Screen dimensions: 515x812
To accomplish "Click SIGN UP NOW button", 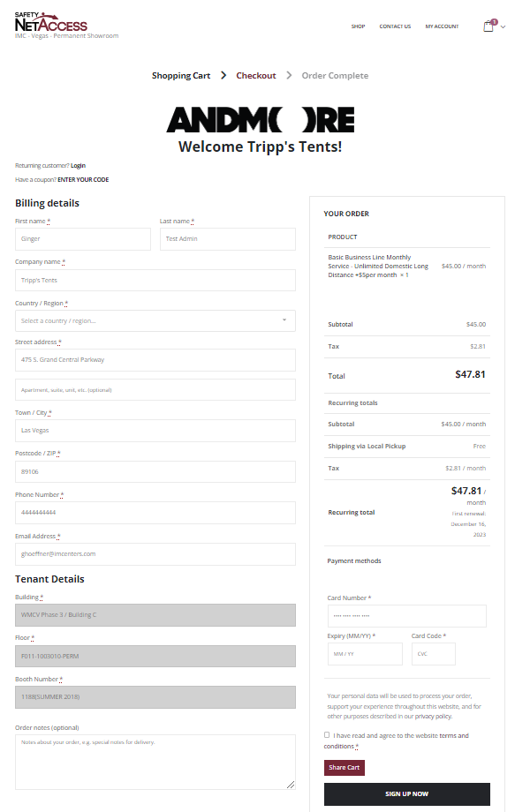I will (406, 793).
